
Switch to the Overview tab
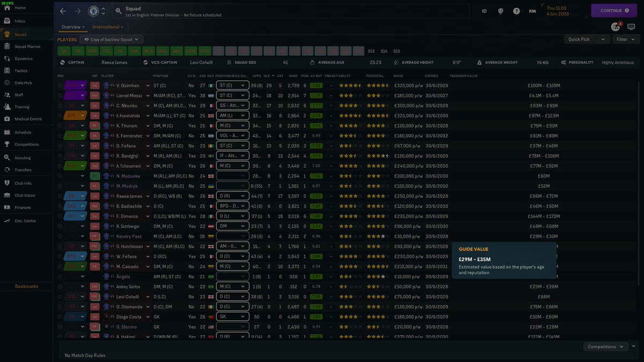click(73, 27)
